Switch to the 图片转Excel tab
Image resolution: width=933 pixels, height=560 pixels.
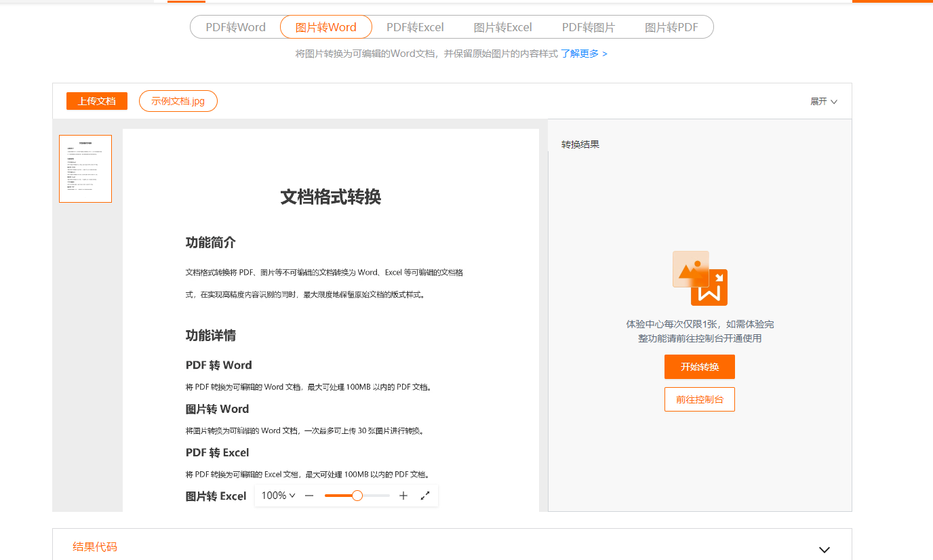[502, 27]
